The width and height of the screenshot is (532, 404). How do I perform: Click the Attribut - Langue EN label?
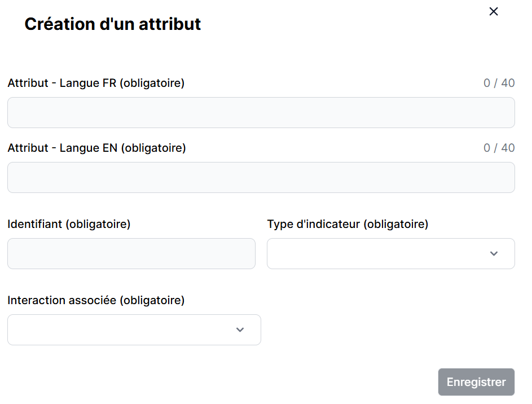coord(96,148)
